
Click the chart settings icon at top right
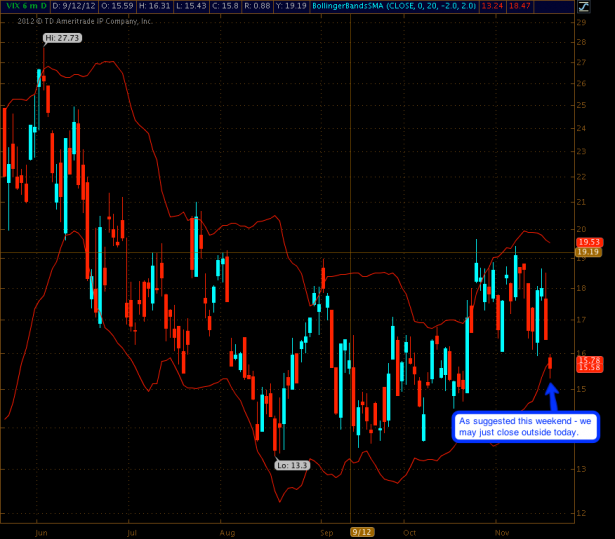click(582, 6)
